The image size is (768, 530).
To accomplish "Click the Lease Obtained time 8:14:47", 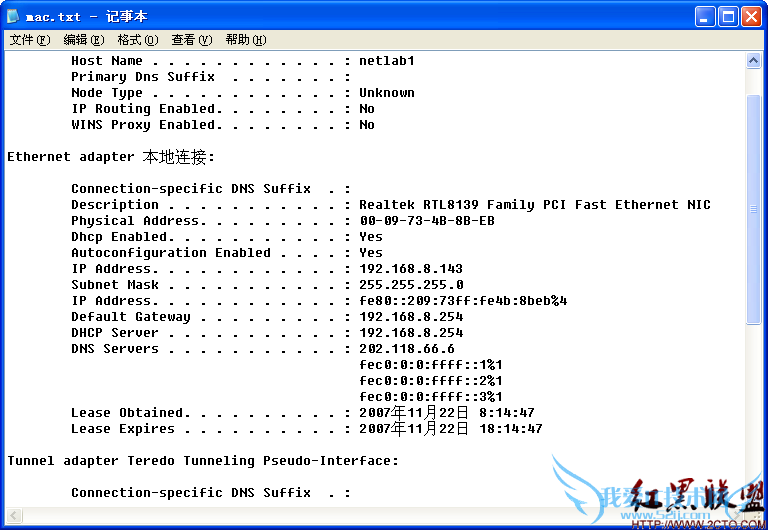I will 506,413.
